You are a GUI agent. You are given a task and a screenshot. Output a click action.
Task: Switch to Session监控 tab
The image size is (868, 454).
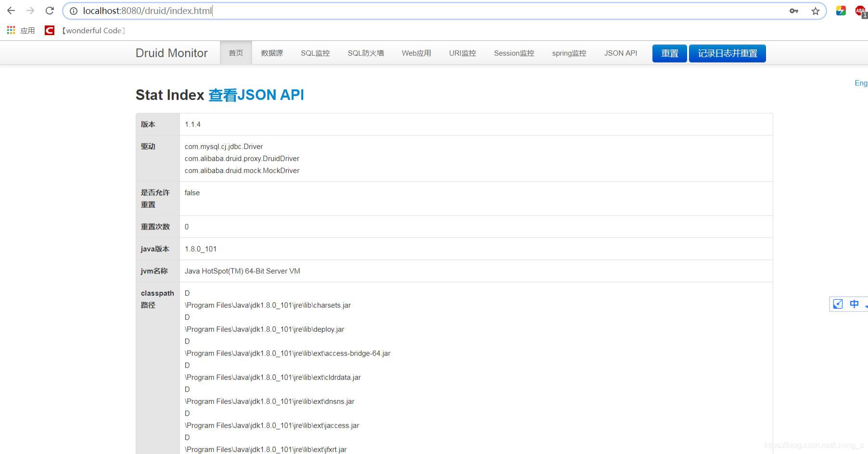click(514, 53)
